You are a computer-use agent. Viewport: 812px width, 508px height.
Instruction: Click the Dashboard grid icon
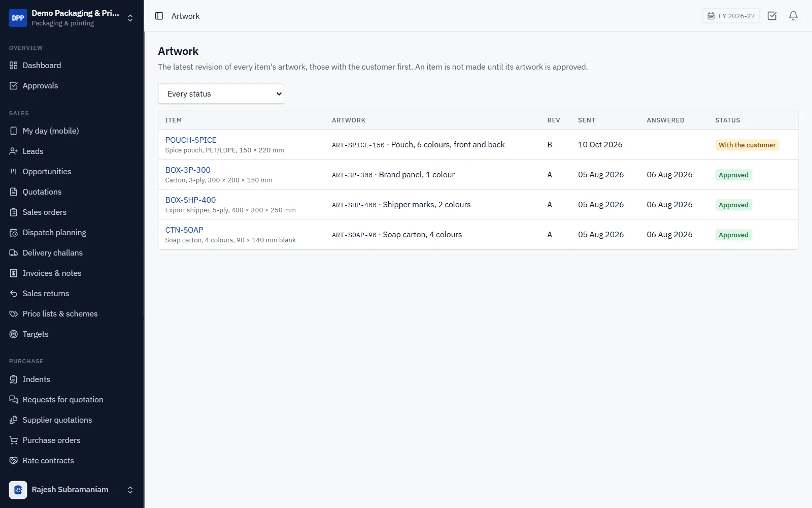click(x=14, y=66)
